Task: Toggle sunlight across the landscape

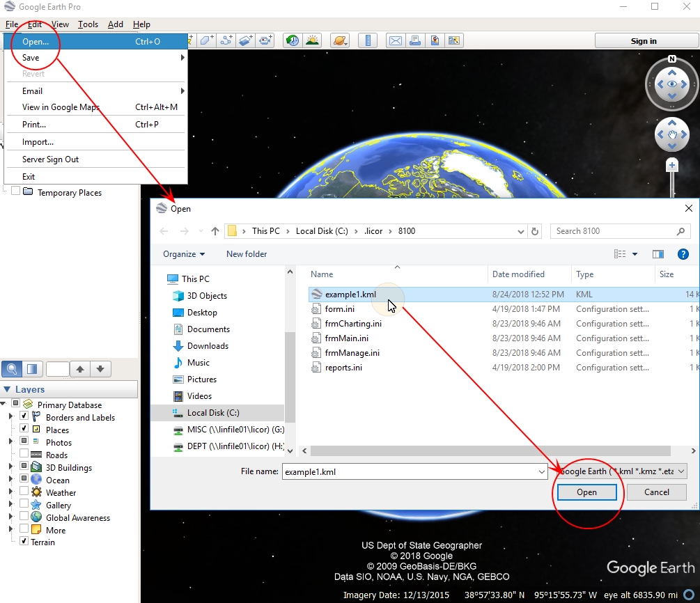Action: [x=312, y=40]
